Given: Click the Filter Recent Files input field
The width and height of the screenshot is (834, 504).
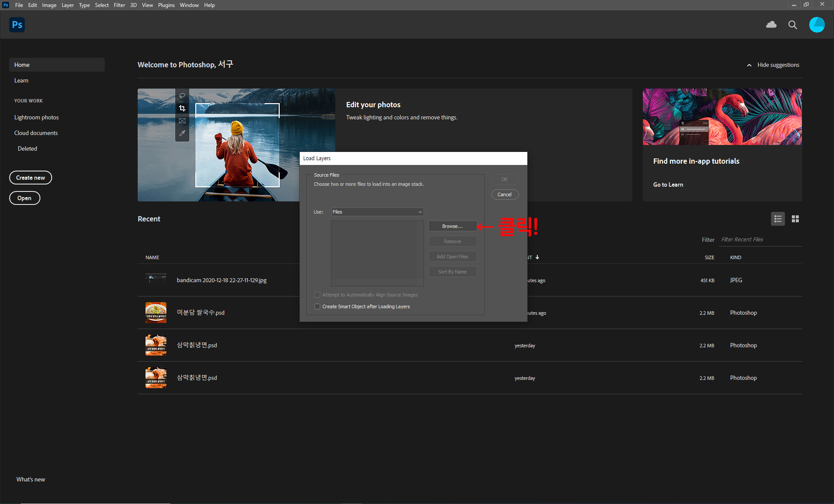Looking at the screenshot, I should coord(760,240).
